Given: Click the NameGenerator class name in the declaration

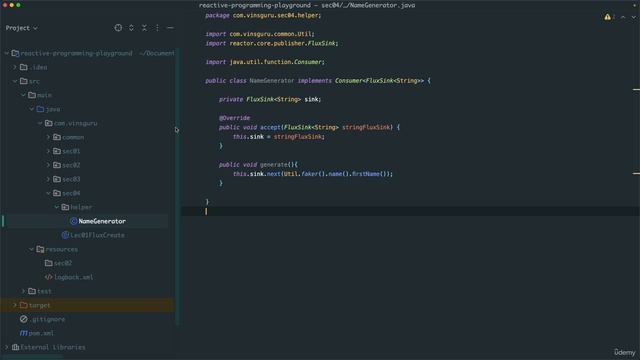Looking at the screenshot, I should click(x=271, y=81).
